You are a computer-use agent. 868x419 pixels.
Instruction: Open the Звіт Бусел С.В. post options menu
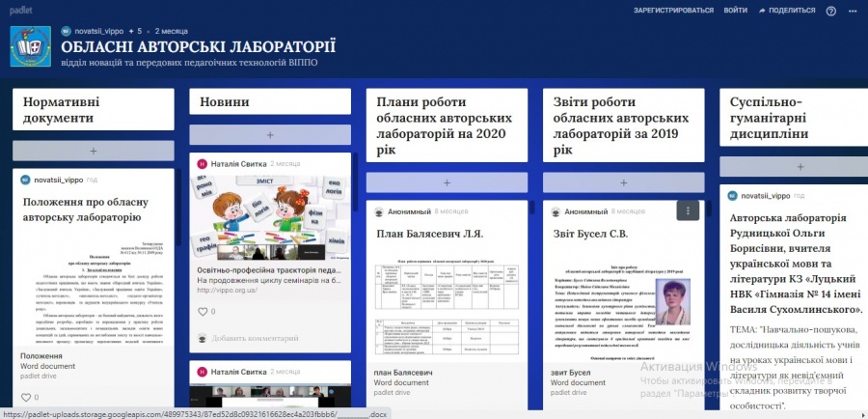(x=687, y=209)
